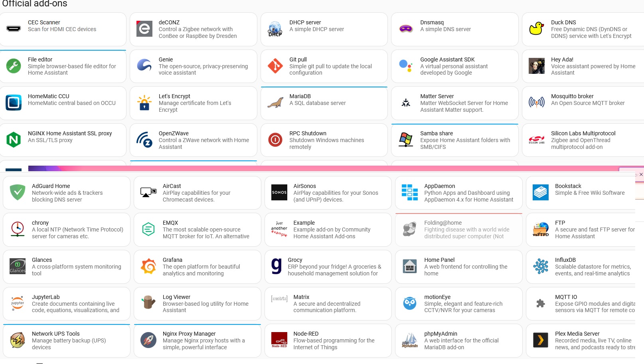
Task: Click the Mosquitto broker signal icon
Action: coord(537,103)
